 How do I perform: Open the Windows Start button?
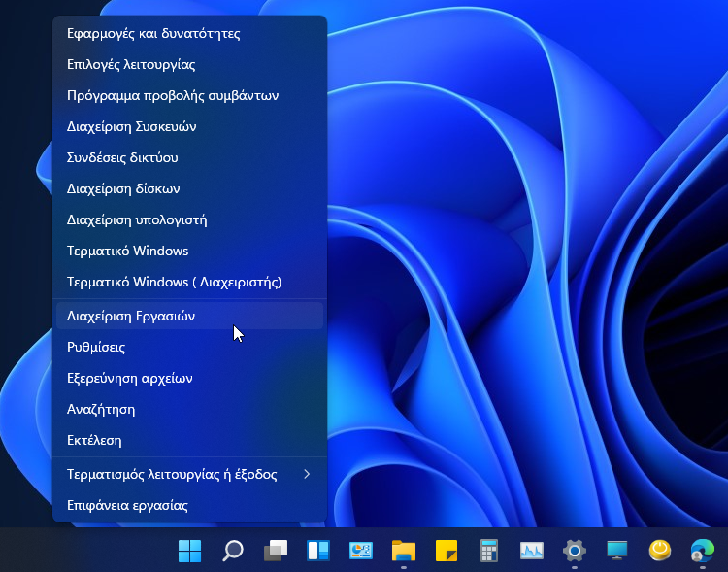(x=189, y=551)
